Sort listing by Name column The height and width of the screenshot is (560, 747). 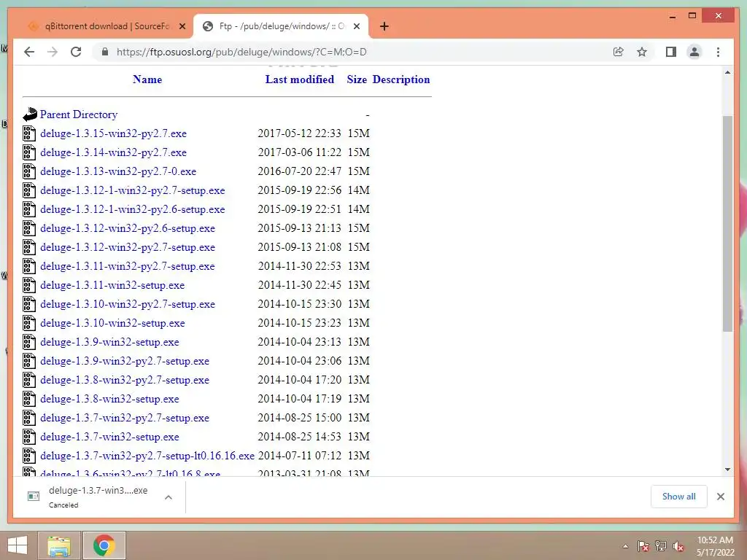147,79
